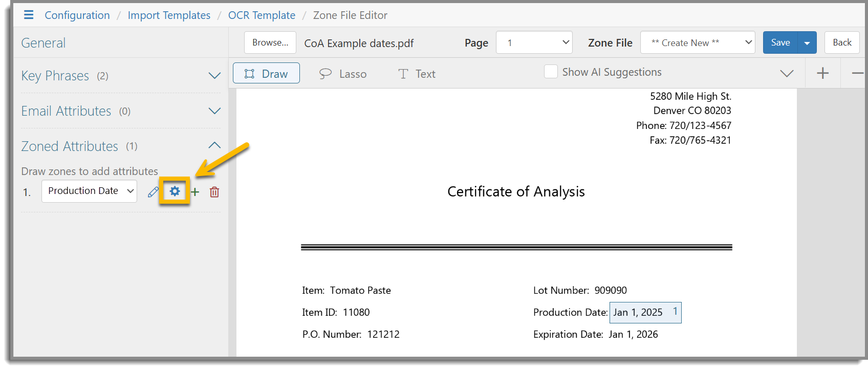Select the General section header
Image resolution: width=868 pixels, height=370 pixels.
pos(44,43)
